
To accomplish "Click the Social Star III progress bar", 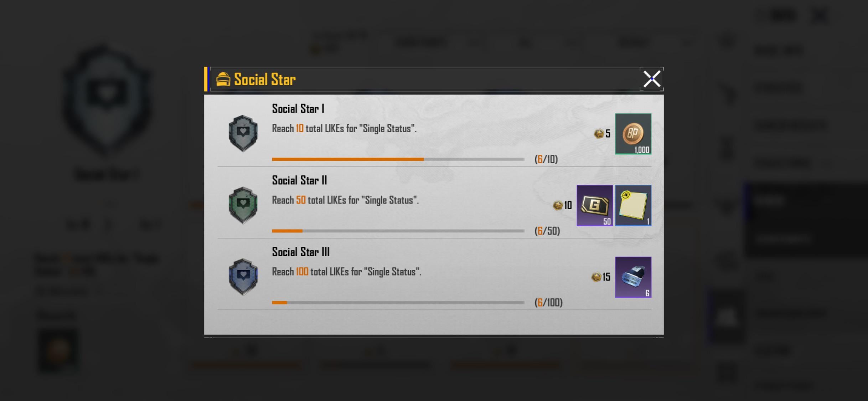I will [398, 303].
